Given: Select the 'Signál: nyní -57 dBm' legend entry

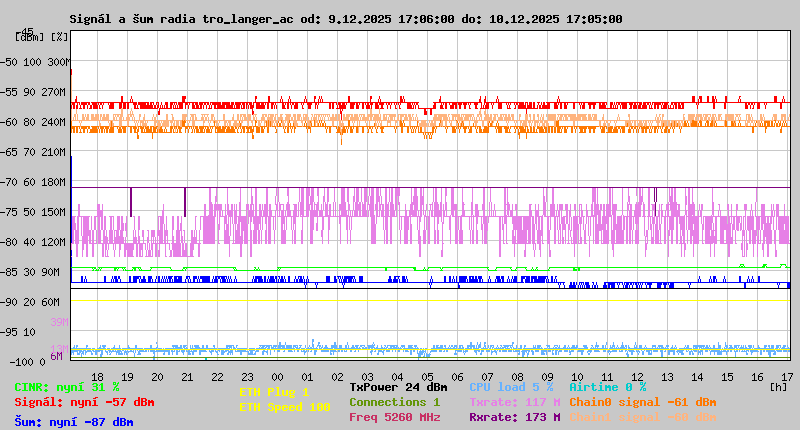Looking at the screenshot, I should tap(84, 402).
